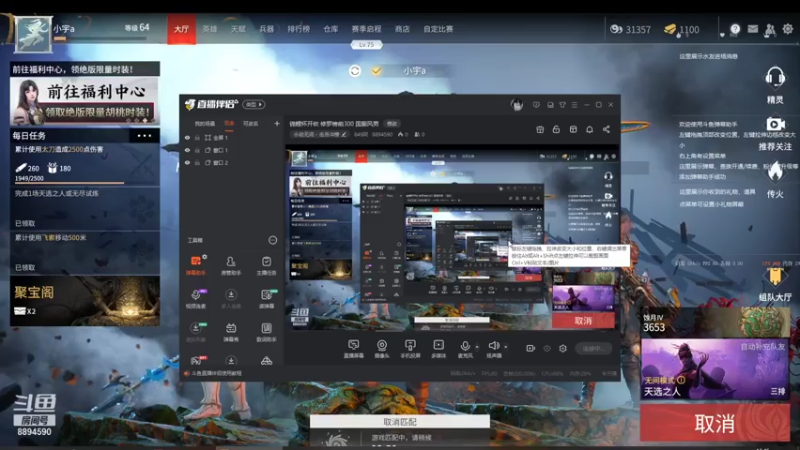Click the 扬声器 speaker icon
This screenshot has width=800, height=450.
click(493, 346)
